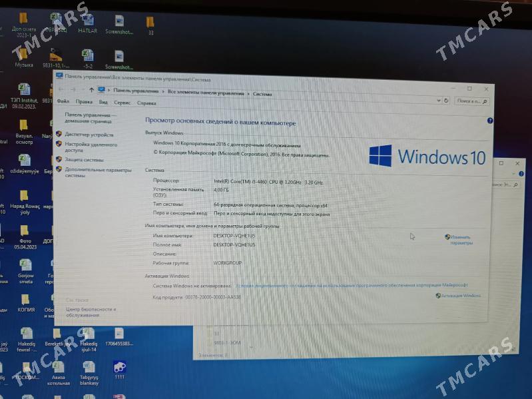Open the Правка menu
Screen dimensions: 532x399
point(84,103)
